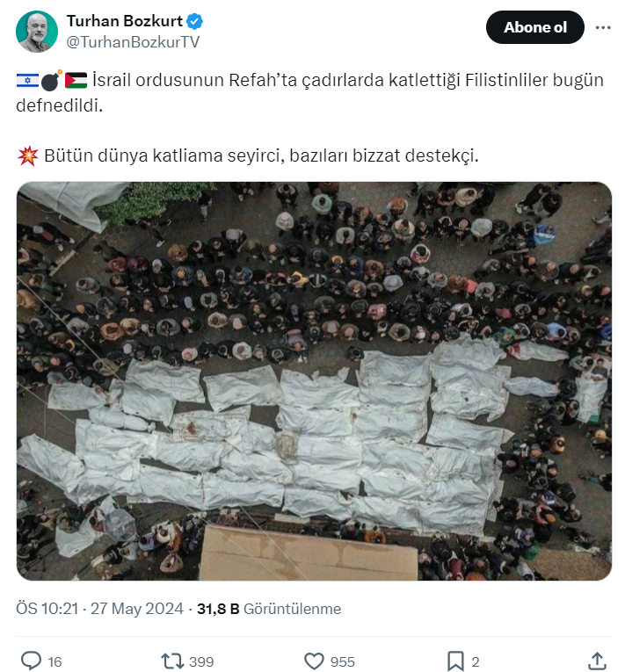The width and height of the screenshot is (625, 672).
Task: Click the blue verified badge icon
Action: click(x=195, y=21)
